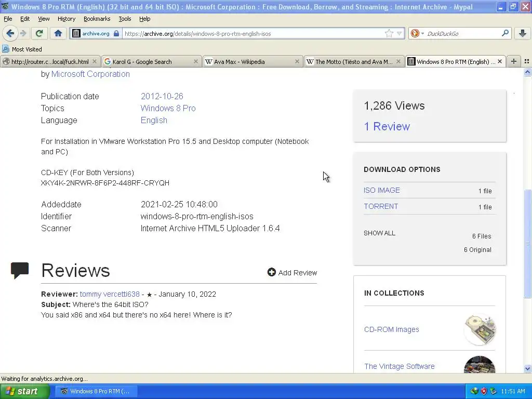Click the scrollbar down arrow
This screenshot has width=532, height=399.
527,368
